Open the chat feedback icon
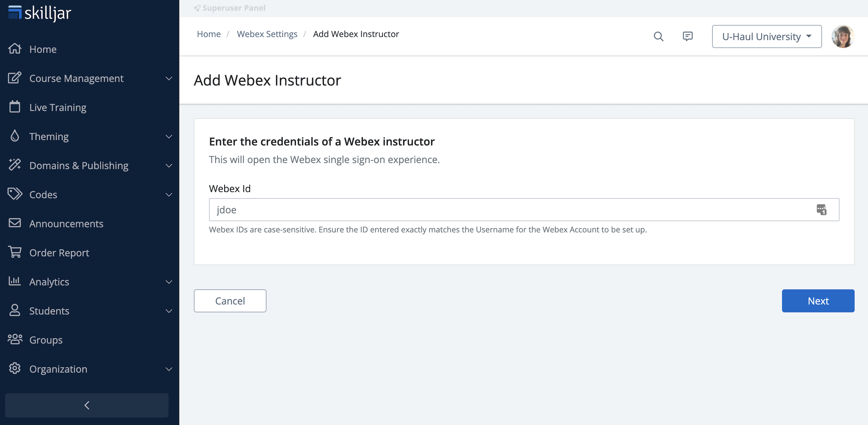 click(x=687, y=37)
